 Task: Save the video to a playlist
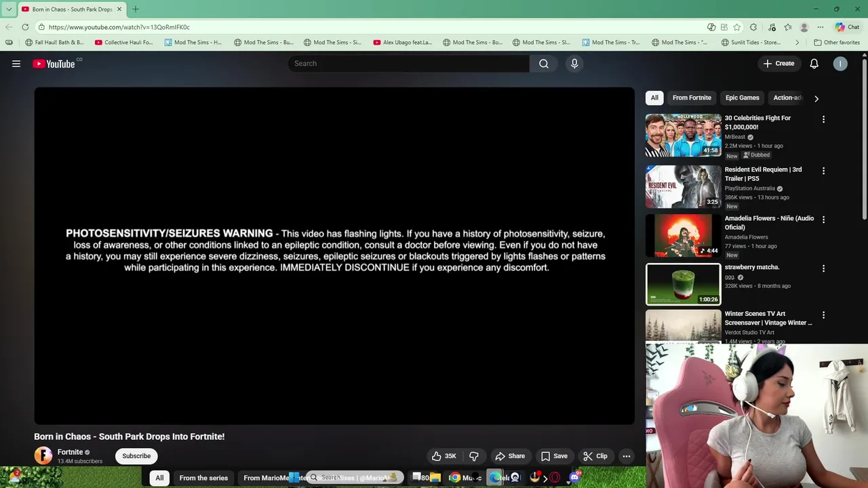[x=554, y=456]
